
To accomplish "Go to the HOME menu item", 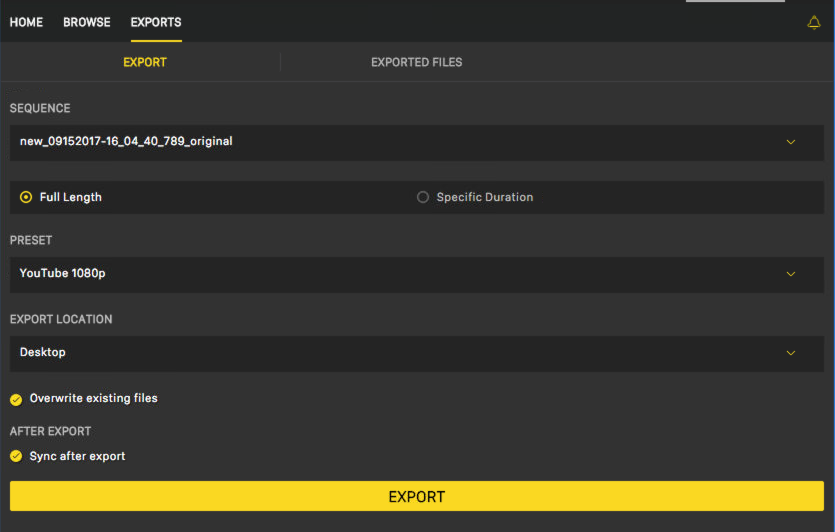I will [26, 22].
